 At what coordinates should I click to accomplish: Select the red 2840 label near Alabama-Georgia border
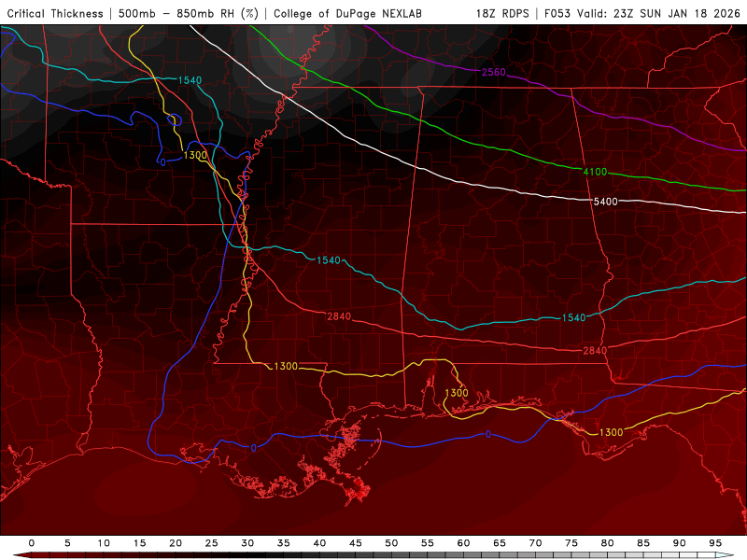tap(595, 351)
